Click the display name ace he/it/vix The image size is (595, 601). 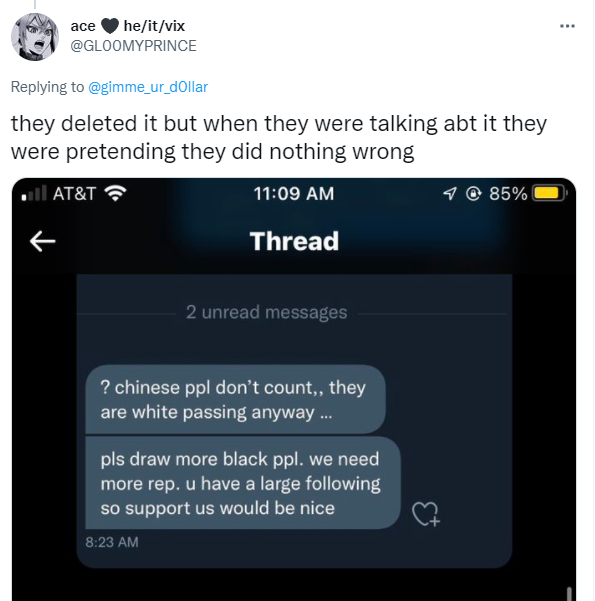(x=128, y=26)
